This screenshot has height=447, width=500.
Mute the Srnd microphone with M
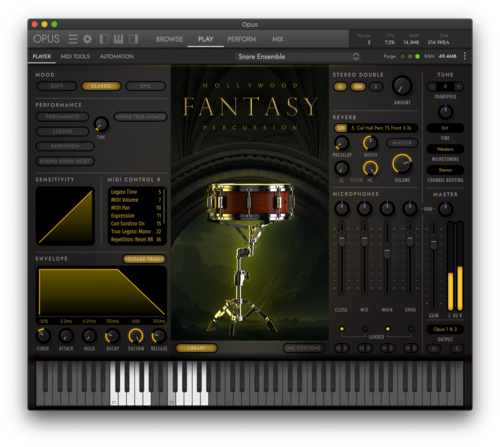[407, 348]
